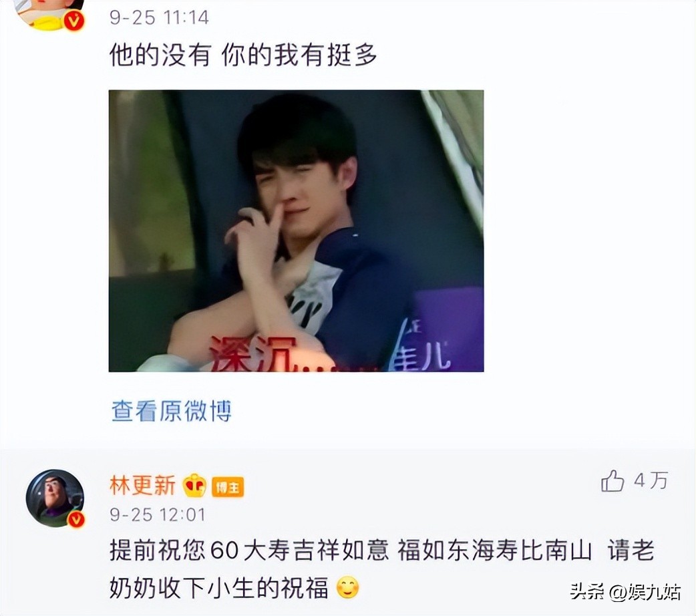Click the 9-25 12:01 timestamp
The image size is (696, 616).
[x=158, y=514]
